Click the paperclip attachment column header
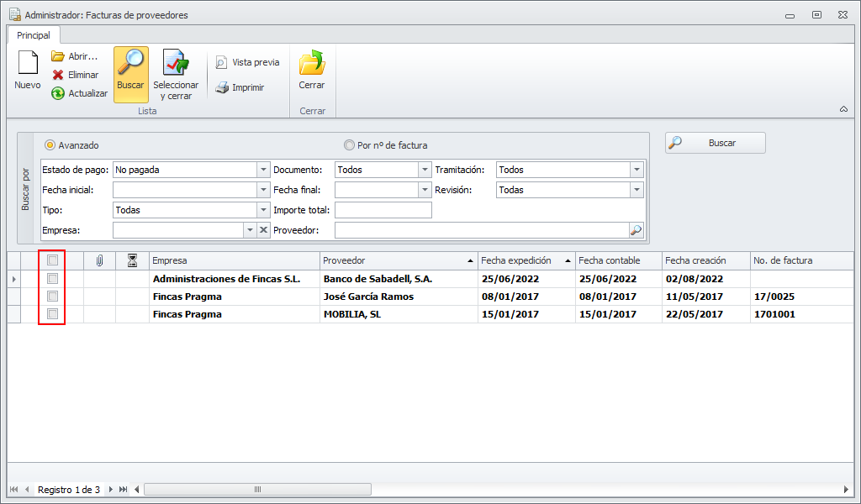 (99, 260)
